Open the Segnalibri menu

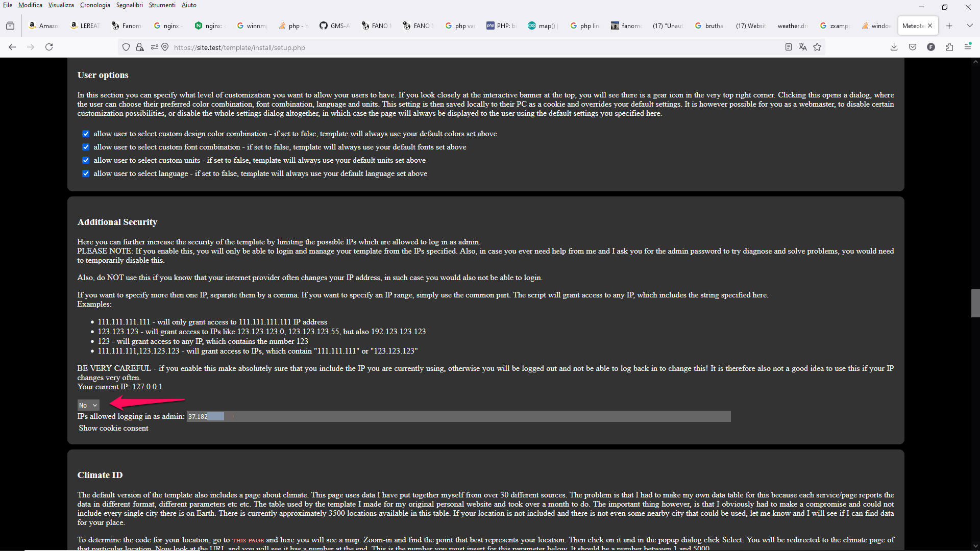[x=129, y=5]
